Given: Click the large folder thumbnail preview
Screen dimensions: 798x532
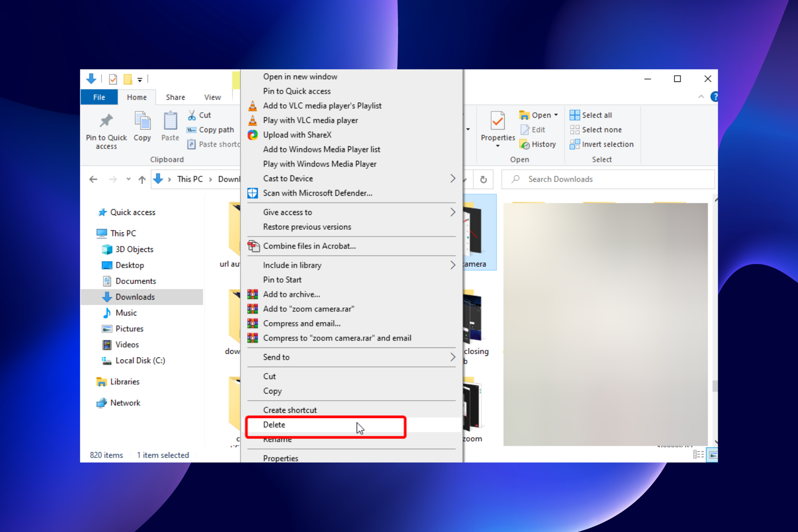Looking at the screenshot, I should (606, 324).
